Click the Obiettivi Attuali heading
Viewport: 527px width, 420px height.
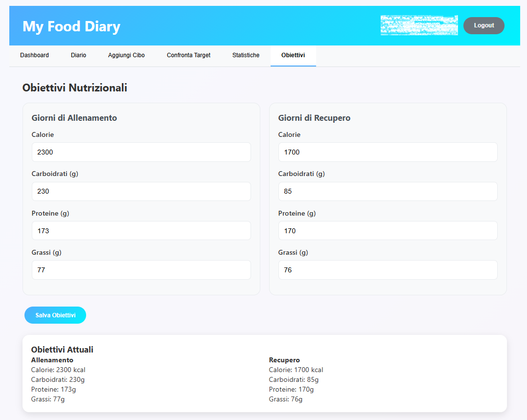point(62,350)
